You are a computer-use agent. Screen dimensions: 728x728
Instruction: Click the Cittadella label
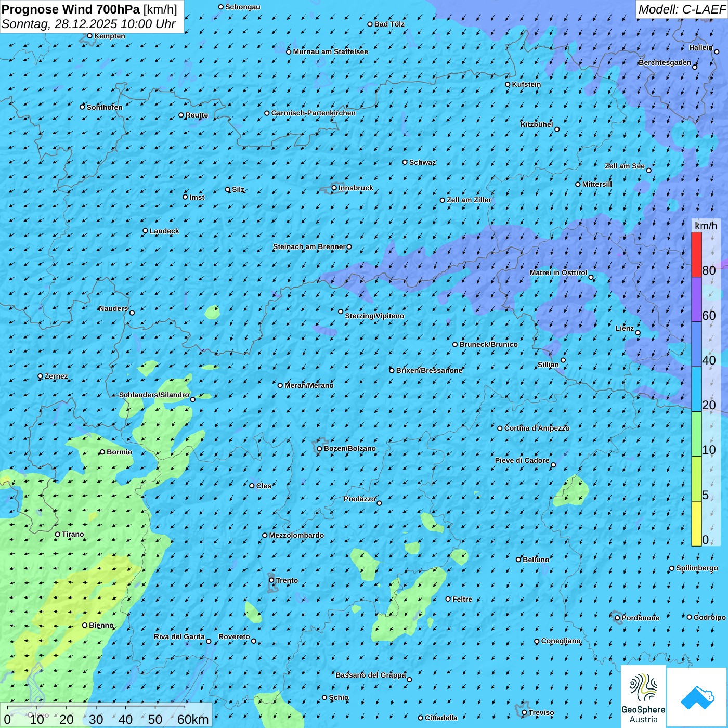(441, 718)
